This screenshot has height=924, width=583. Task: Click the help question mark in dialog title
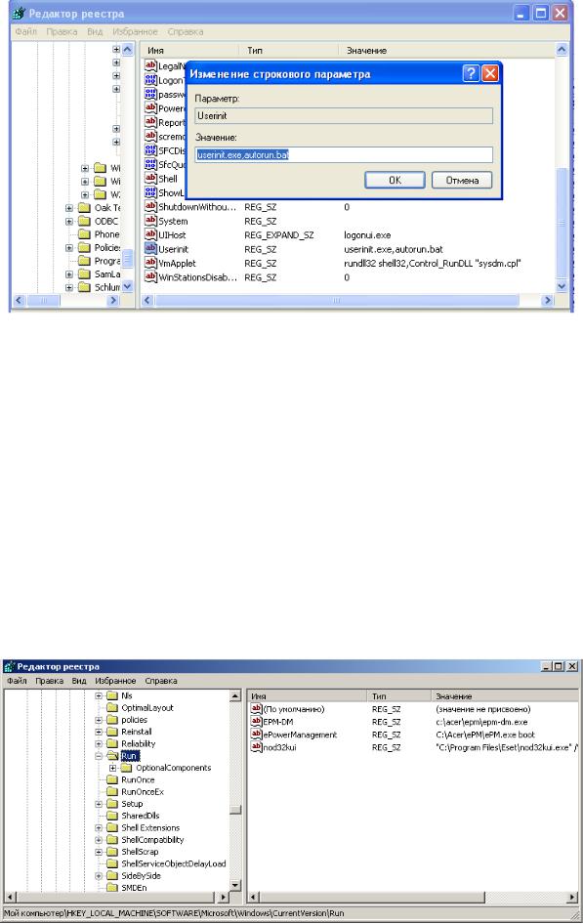tap(471, 73)
